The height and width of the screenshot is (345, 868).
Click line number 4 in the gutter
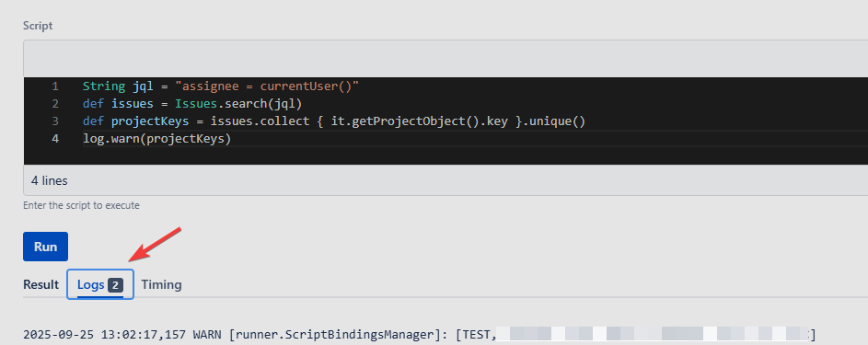point(55,139)
